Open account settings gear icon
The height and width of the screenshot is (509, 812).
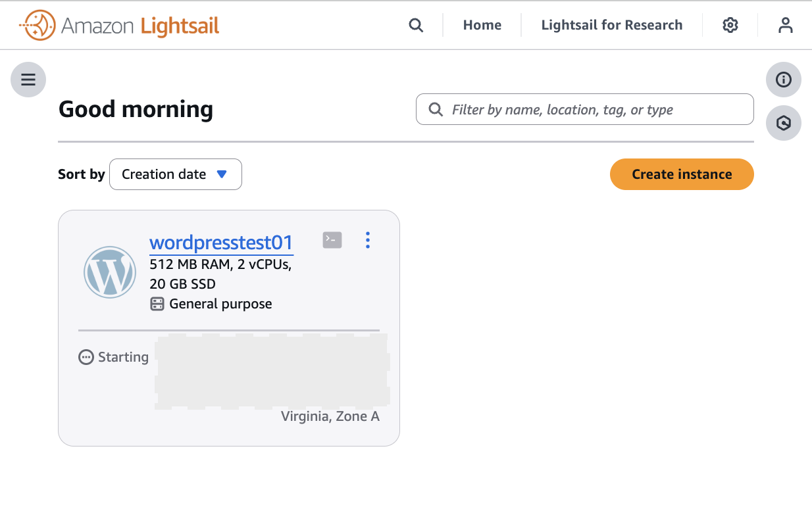pyautogui.click(x=730, y=25)
